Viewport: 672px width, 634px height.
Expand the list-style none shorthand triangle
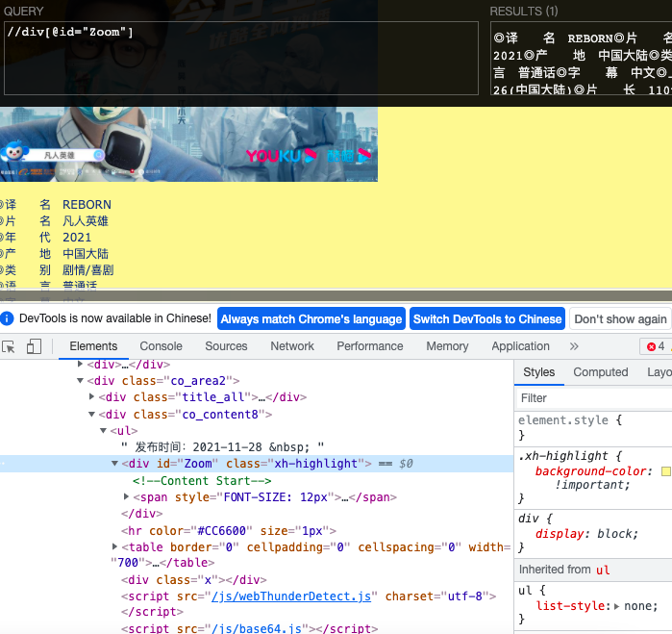[x=616, y=606]
